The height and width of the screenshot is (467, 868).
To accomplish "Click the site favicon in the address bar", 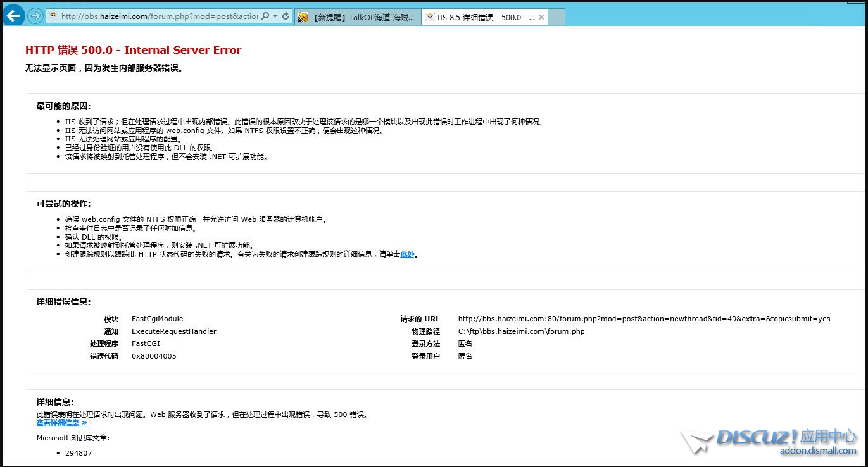I will coord(54,16).
